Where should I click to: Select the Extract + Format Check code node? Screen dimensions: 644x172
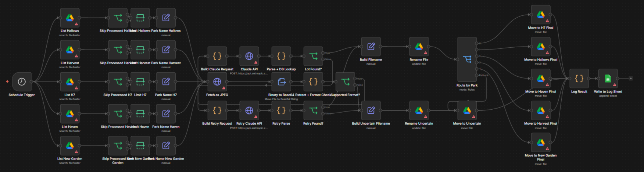pos(313,81)
